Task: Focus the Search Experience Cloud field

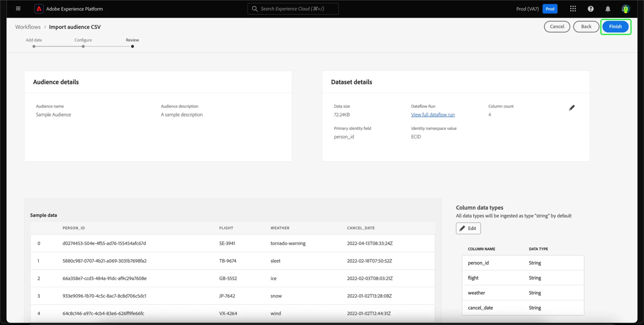Action: pyautogui.click(x=298, y=9)
